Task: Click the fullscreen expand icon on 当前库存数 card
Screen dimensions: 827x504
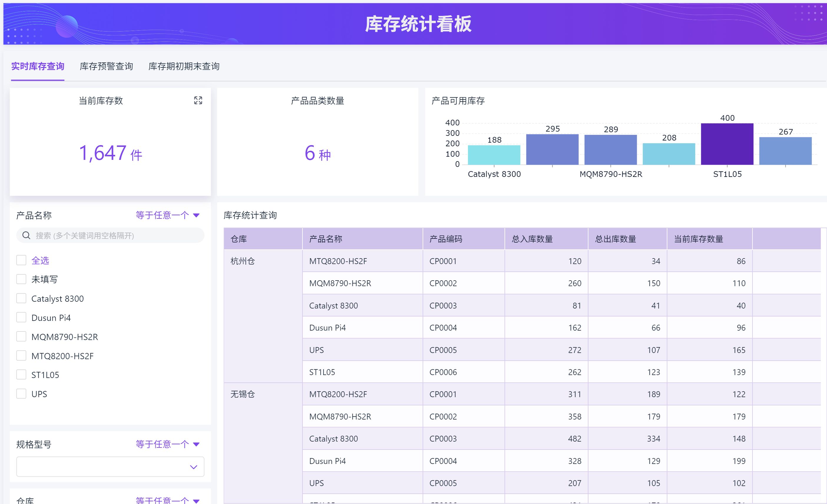Action: coord(198,100)
